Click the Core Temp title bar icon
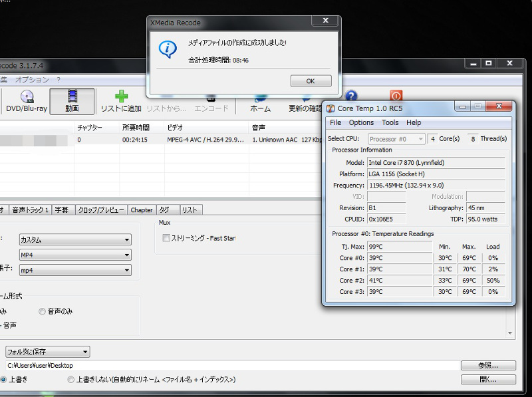The height and width of the screenshot is (397, 532). point(330,108)
